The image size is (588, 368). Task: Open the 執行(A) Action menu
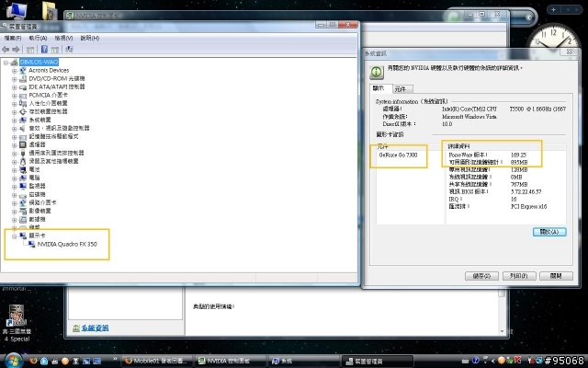tap(38, 38)
